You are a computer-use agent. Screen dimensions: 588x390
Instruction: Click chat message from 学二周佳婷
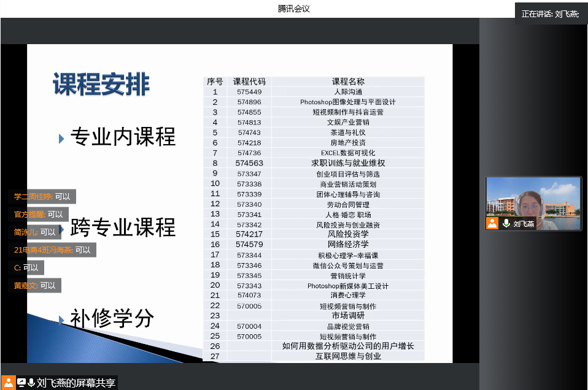(42, 197)
